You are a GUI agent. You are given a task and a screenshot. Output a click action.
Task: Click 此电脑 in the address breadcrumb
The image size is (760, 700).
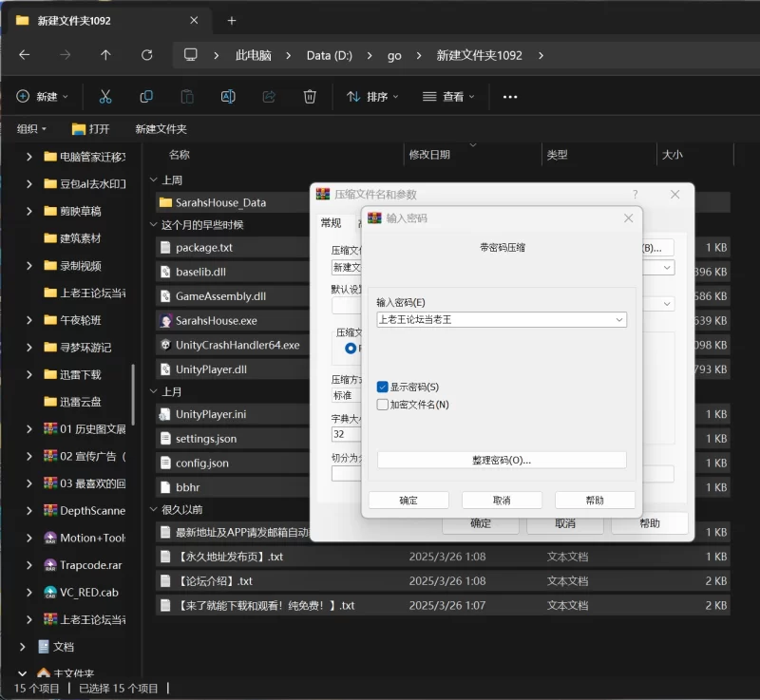point(254,55)
